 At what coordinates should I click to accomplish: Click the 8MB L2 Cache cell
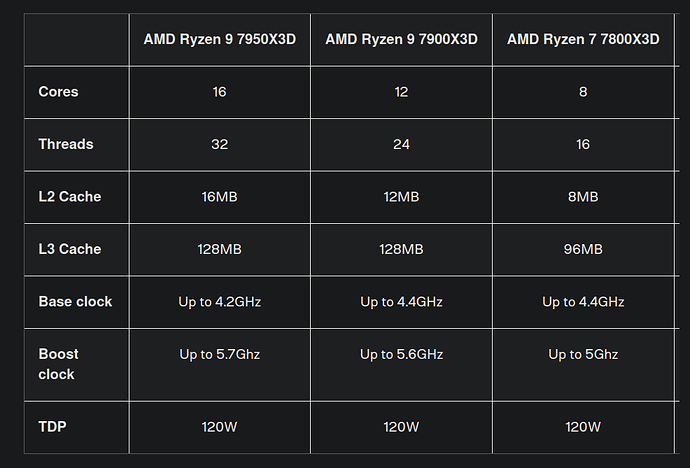click(583, 197)
